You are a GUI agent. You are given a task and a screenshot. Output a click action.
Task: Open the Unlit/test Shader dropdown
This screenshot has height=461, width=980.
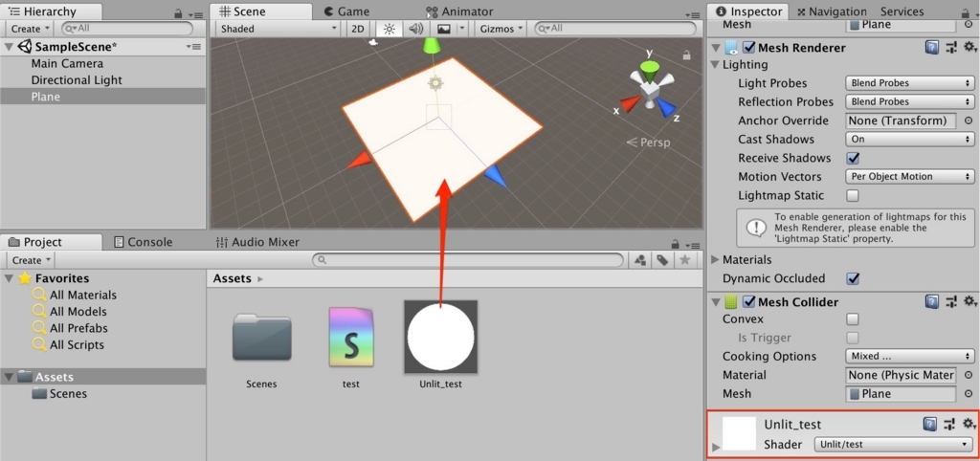pyautogui.click(x=894, y=444)
